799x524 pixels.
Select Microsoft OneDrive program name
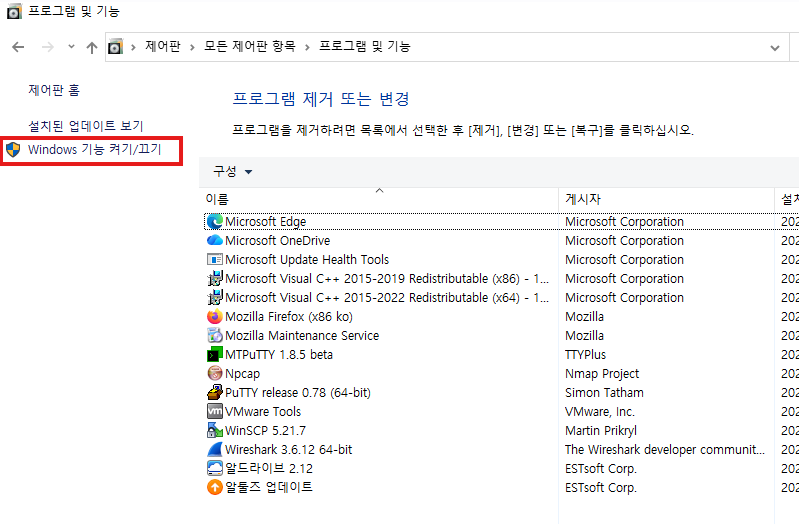point(278,240)
